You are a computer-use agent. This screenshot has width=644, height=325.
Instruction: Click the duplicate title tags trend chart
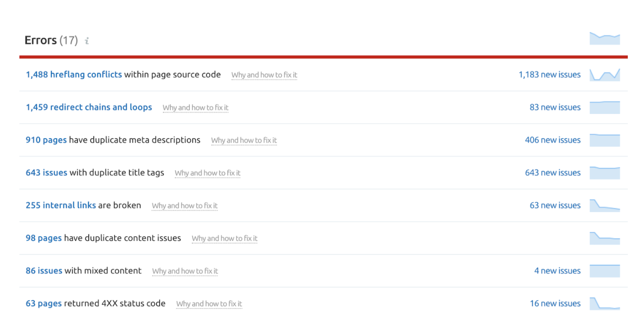click(x=604, y=172)
